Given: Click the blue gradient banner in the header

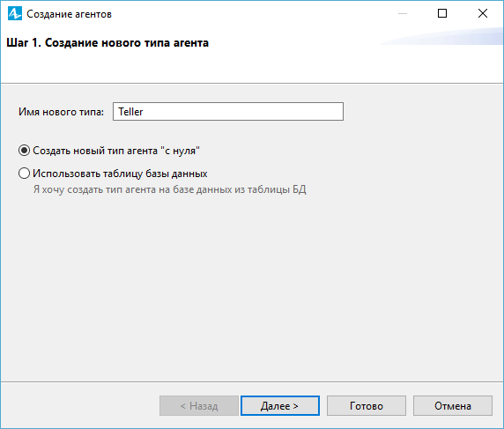Looking at the screenshot, I should 442,36.
